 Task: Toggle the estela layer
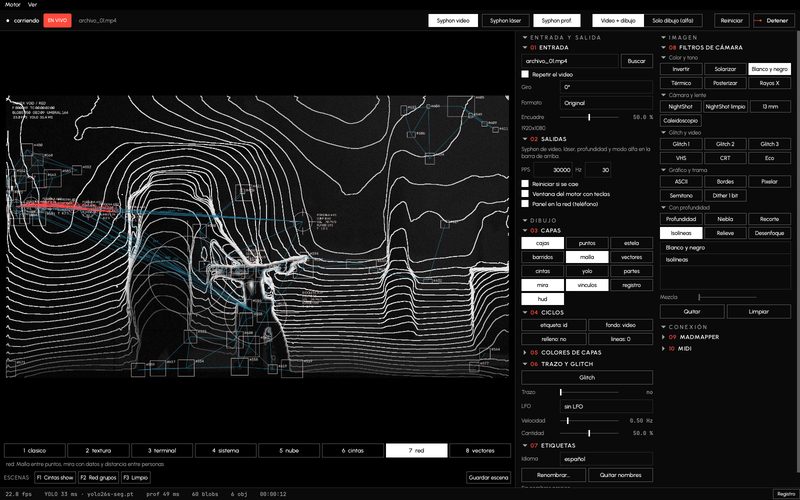[631, 243]
